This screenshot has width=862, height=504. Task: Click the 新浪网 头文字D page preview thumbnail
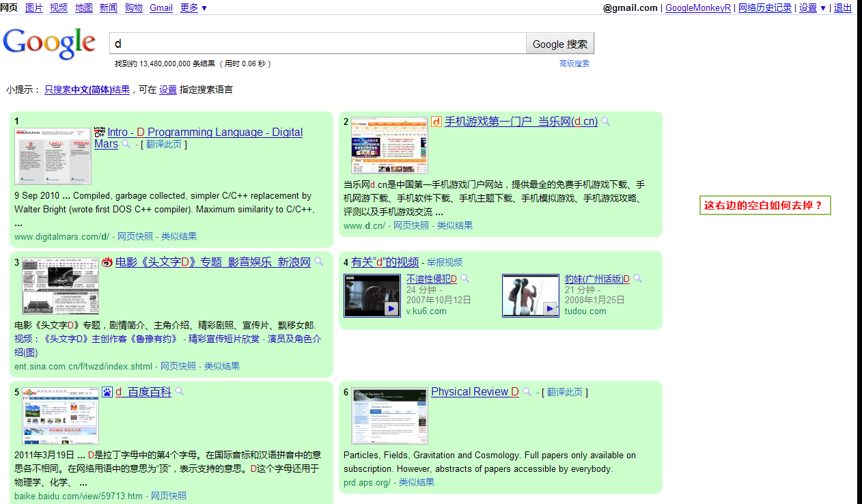pyautogui.click(x=61, y=285)
